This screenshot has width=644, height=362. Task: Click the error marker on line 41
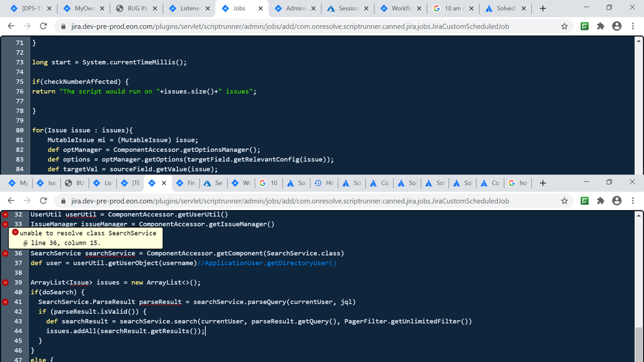pos(5,302)
